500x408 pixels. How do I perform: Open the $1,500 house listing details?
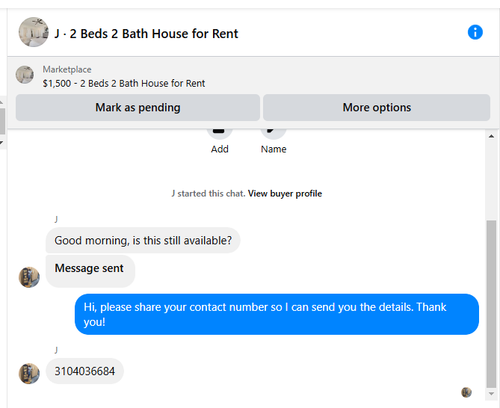[x=124, y=83]
